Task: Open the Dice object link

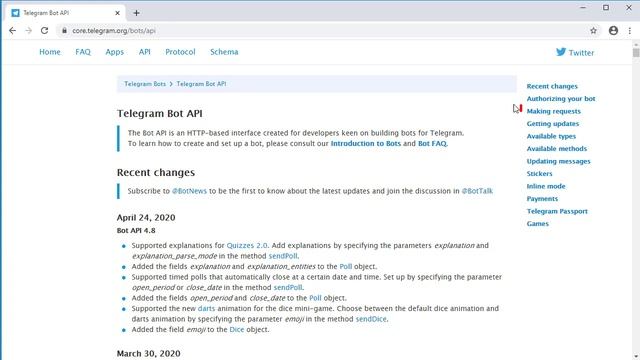Action: click(x=237, y=330)
